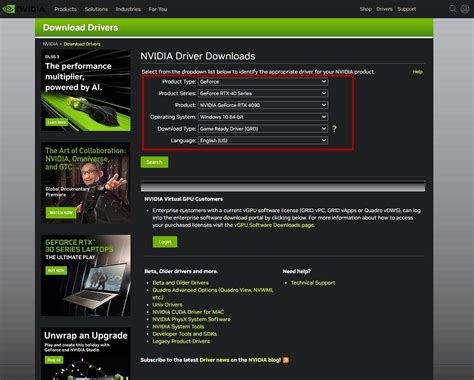The image size is (474, 380).
Task: Expand the Operating System dropdown
Action: [263, 117]
